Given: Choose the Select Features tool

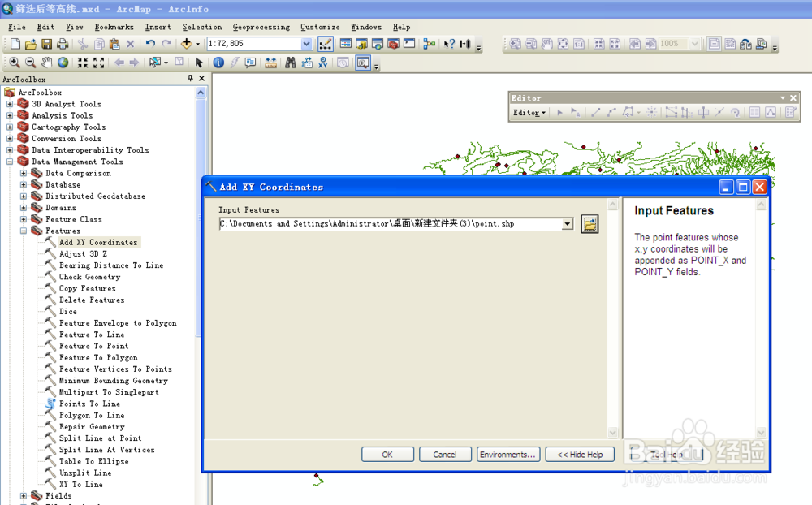Looking at the screenshot, I should coord(155,63).
